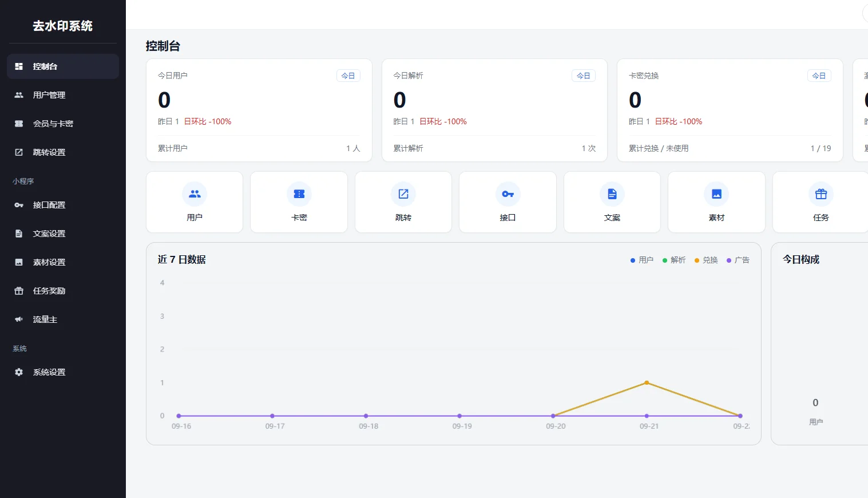Image resolution: width=868 pixels, height=498 pixels.
Task: Toggle the 解析 series in chart legend
Action: point(674,260)
